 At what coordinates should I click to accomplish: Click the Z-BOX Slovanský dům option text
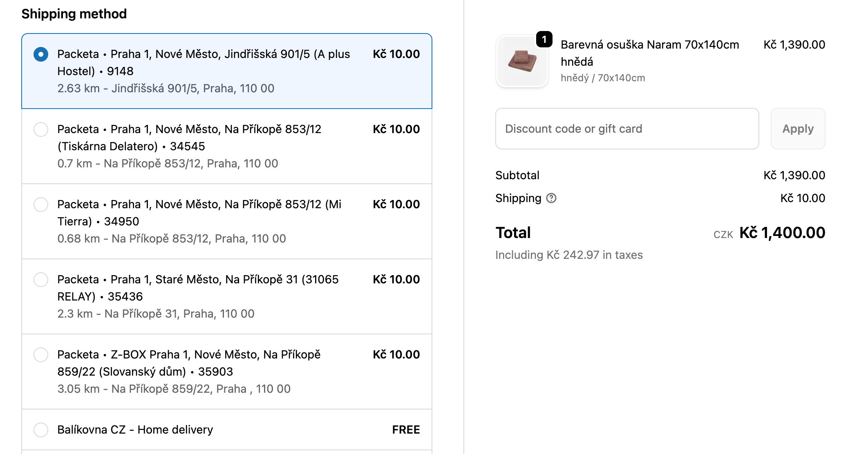point(189,363)
